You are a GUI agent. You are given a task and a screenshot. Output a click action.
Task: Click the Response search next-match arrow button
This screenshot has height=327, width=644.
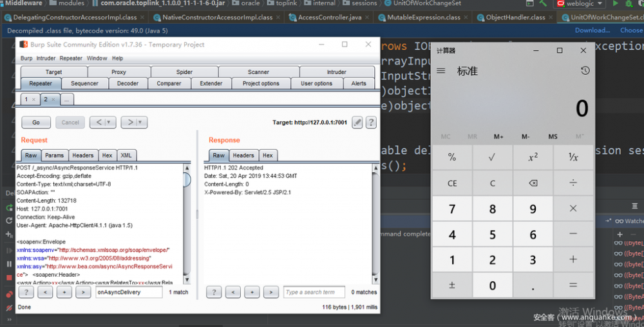[x=270, y=292]
